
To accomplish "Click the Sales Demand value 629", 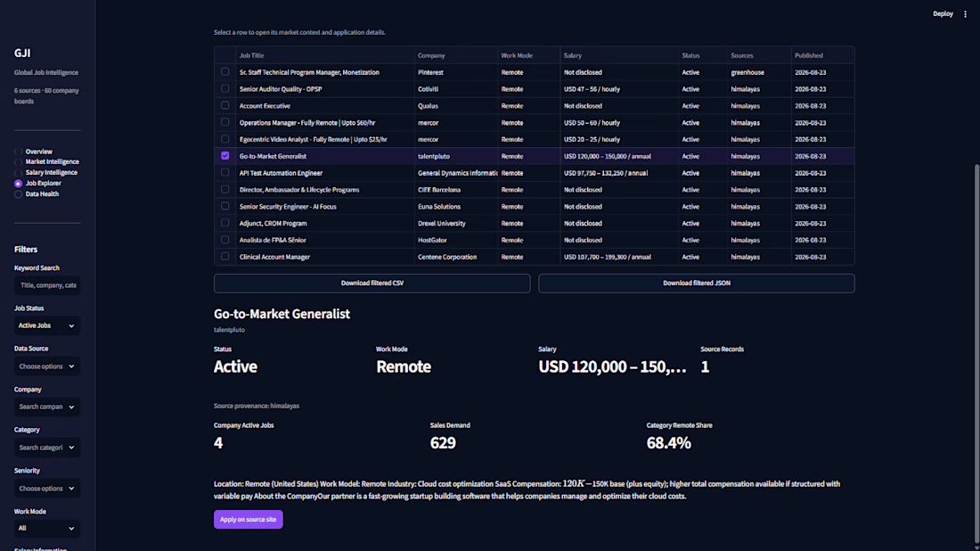I will coord(443,443).
